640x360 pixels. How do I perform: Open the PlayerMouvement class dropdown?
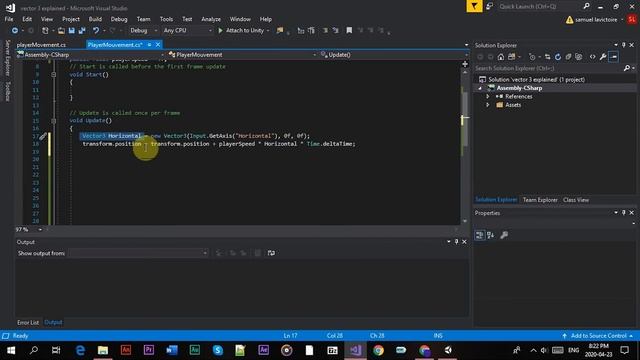[x=242, y=55]
